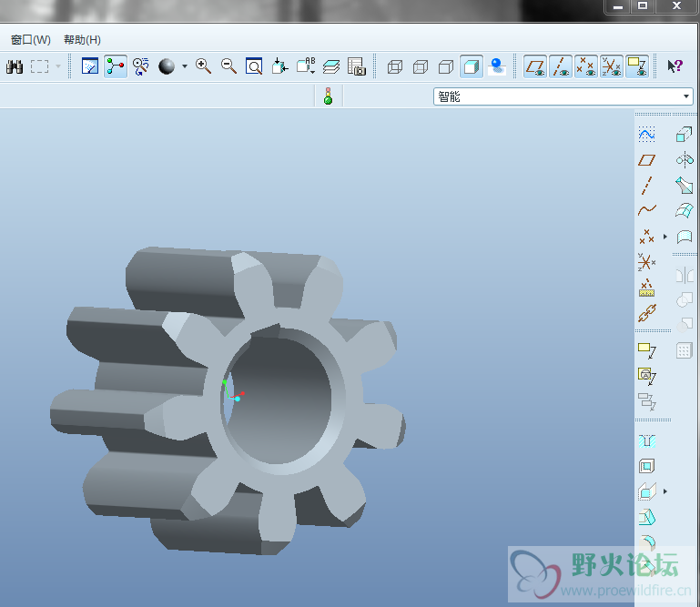The image size is (700, 607).
Task: Click the chain link reference tool
Action: point(646,313)
